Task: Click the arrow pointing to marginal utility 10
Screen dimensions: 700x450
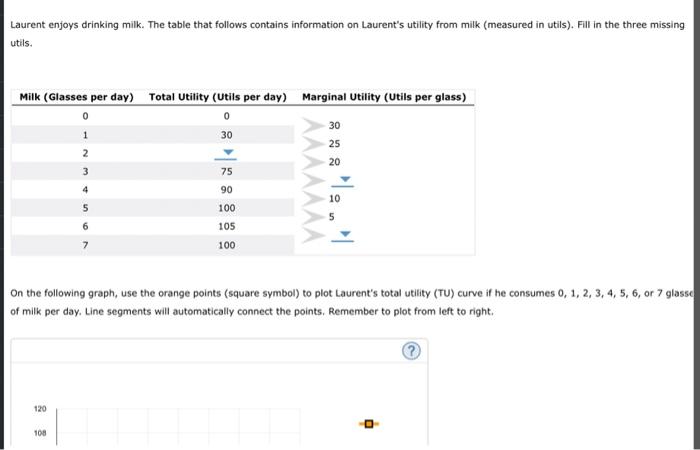Action: click(x=313, y=199)
